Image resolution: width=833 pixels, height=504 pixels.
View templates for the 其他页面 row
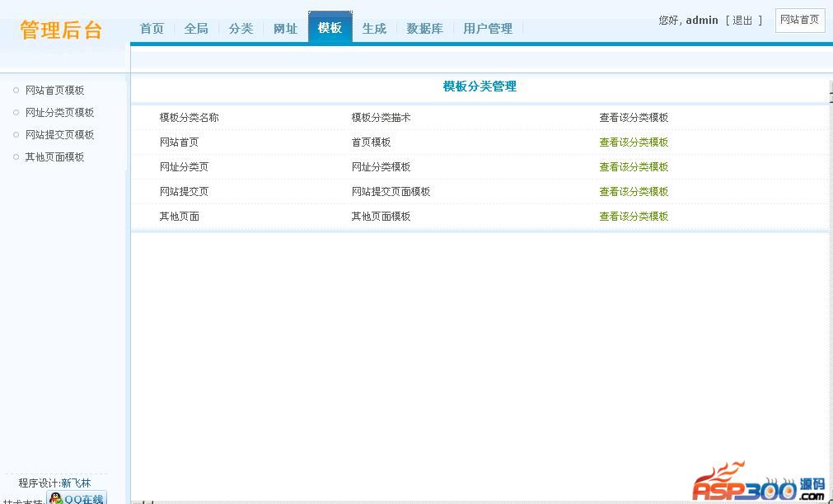[x=633, y=217]
